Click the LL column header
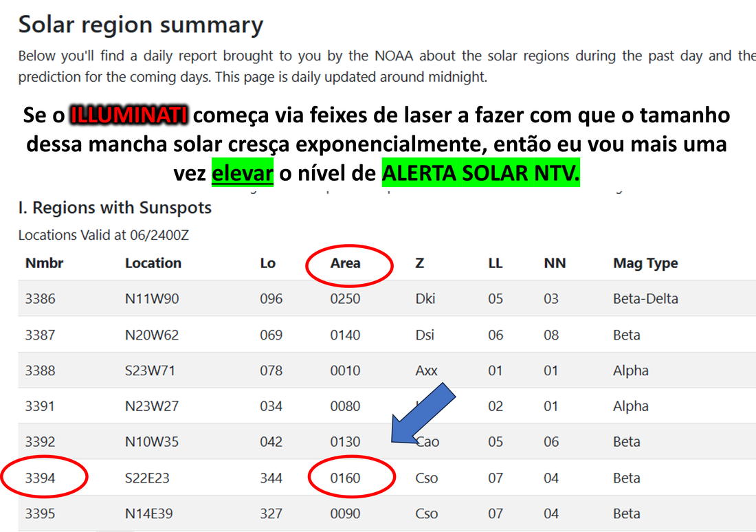Viewport: 756px width, 532px height. (495, 263)
